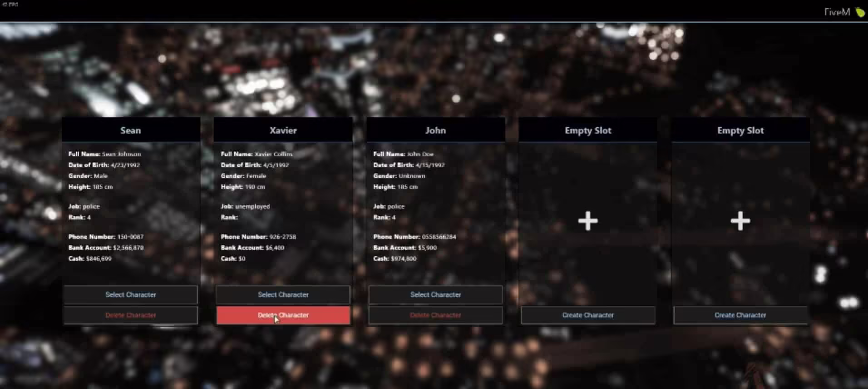Image resolution: width=868 pixels, height=389 pixels.
Task: Click Gender: Unknown line
Action: 399,176
